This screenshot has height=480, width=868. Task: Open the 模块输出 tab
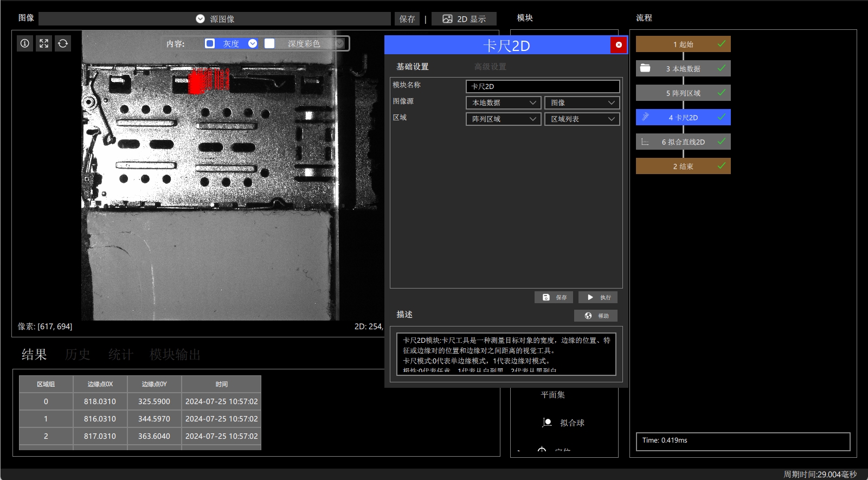tap(175, 355)
